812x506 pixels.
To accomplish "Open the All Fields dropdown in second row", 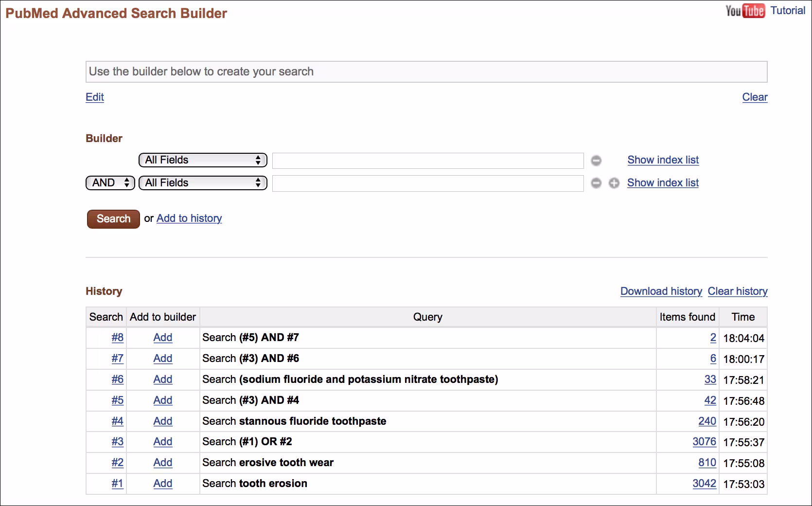I will click(x=202, y=183).
